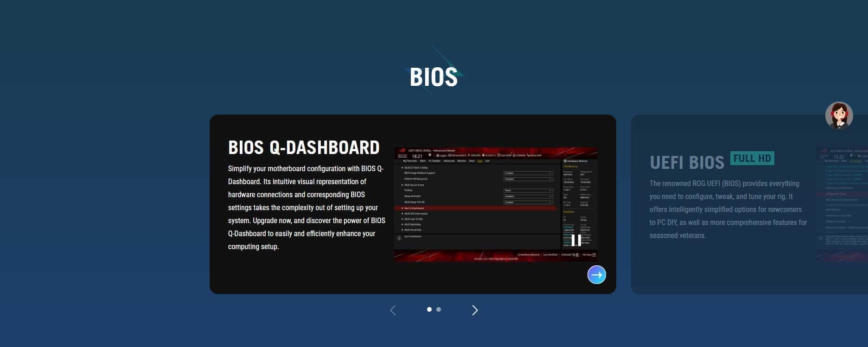Viewport: 868px width, 347px height.
Task: Switch to the Ai Tweaker BIOS tab
Action: pos(435,161)
